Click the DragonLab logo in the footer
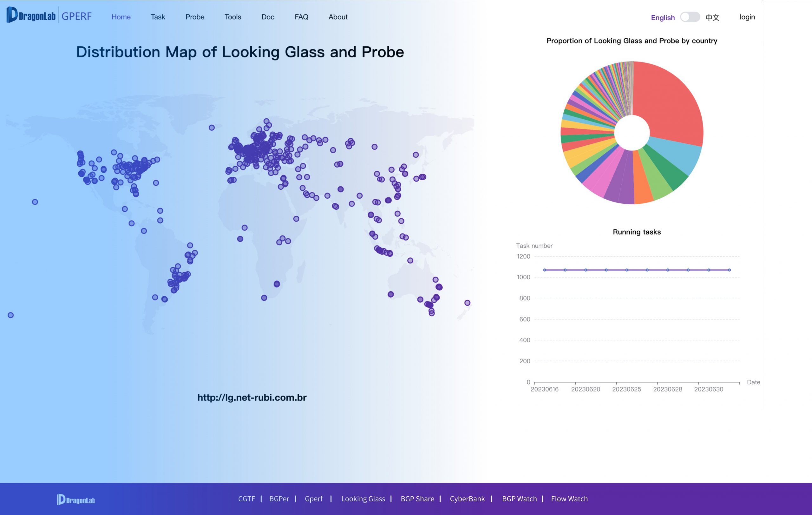 click(76, 499)
